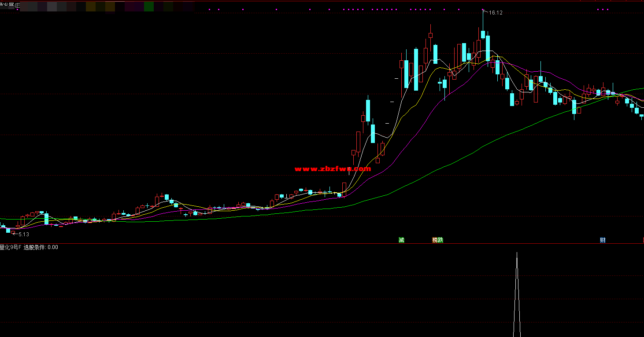The width and height of the screenshot is (644, 337).
Task: Click the leftmost magenta dot near title
Action: [x=17, y=9]
